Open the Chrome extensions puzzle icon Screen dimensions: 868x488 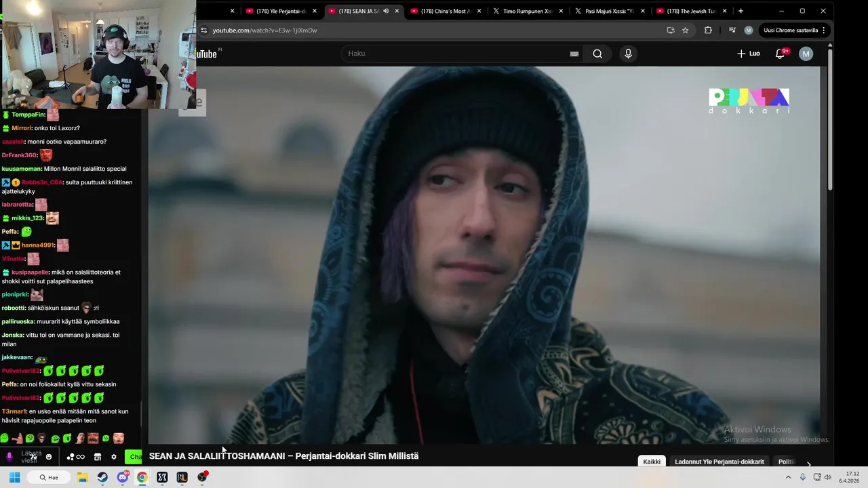pos(708,30)
